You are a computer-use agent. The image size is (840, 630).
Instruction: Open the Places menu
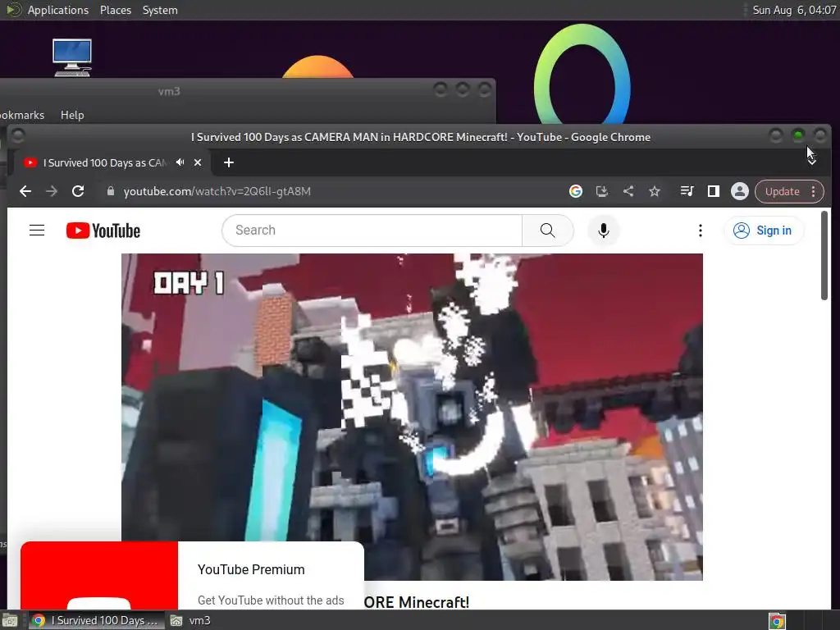tap(115, 10)
